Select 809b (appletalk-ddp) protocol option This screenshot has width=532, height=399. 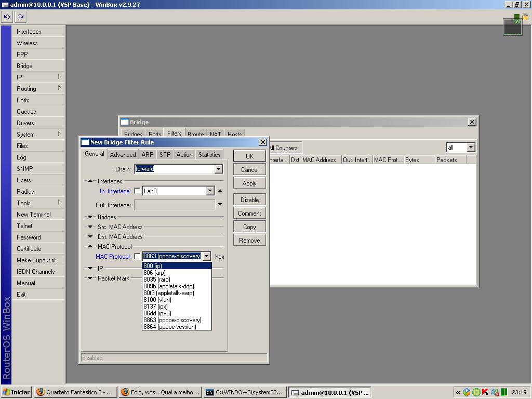coord(177,286)
